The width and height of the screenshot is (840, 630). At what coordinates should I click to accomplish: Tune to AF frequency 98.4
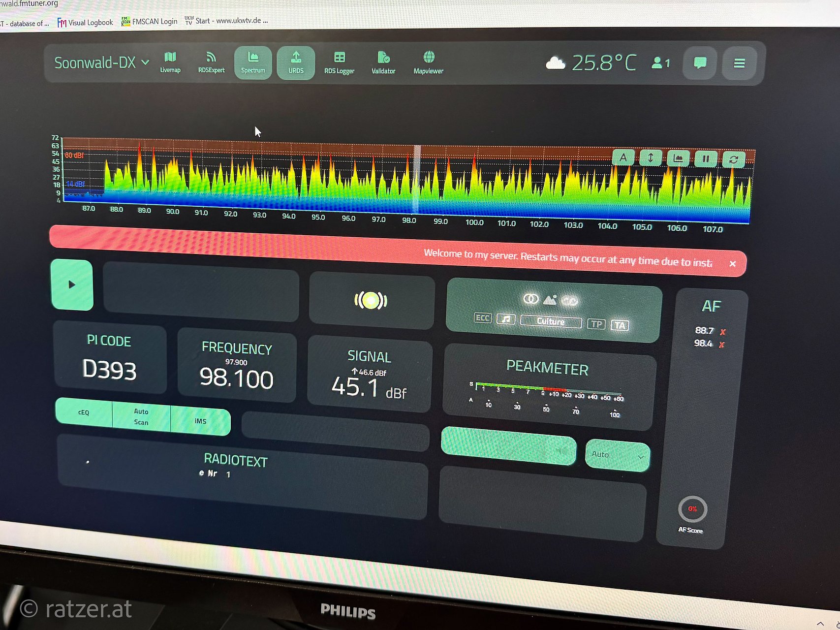coord(703,343)
